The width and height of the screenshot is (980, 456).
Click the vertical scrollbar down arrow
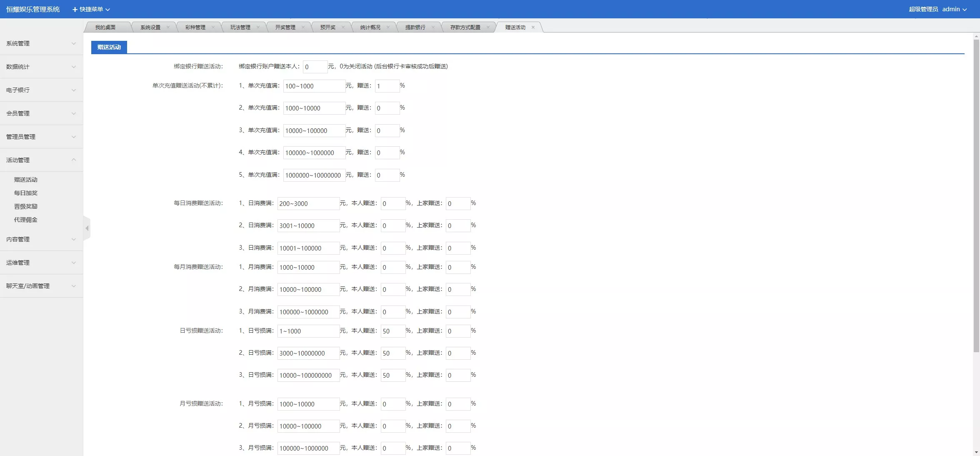point(976,452)
